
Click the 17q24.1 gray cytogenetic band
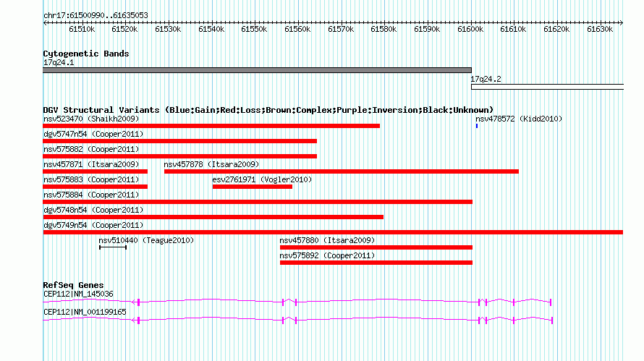pyautogui.click(x=257, y=70)
